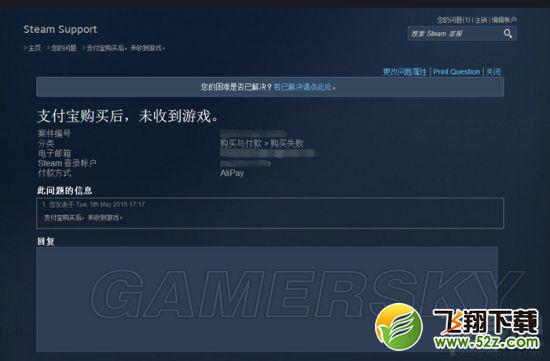550x361 pixels.
Task: Click the Steam Support title
Action: coord(60,29)
